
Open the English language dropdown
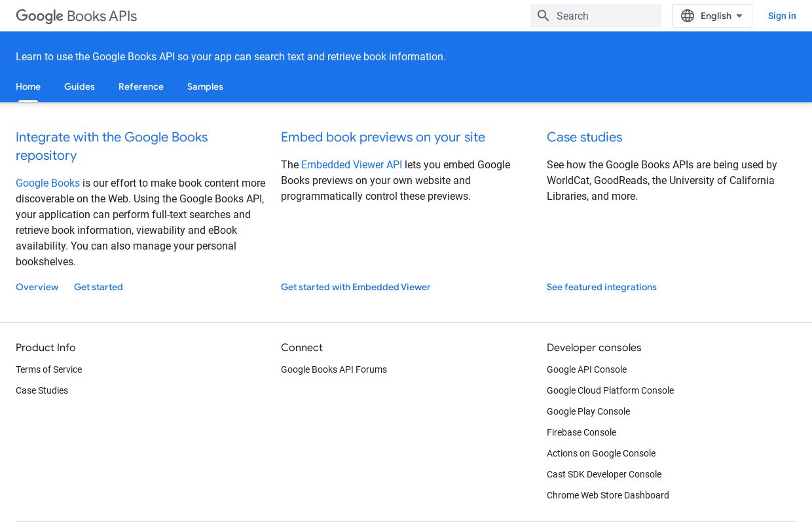712,16
